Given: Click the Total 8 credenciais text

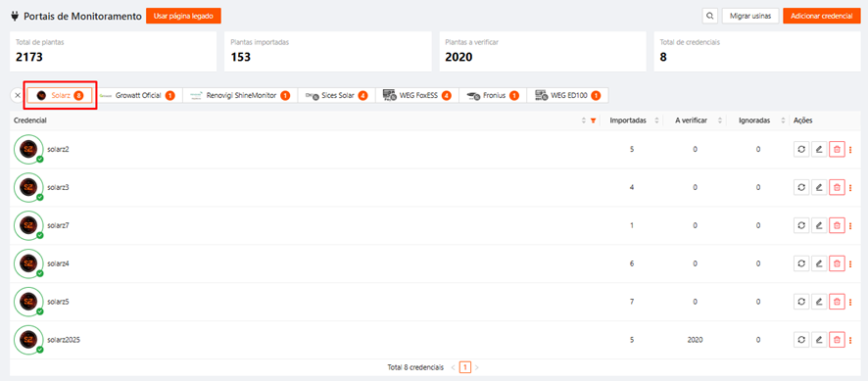Looking at the screenshot, I should pos(415,367).
